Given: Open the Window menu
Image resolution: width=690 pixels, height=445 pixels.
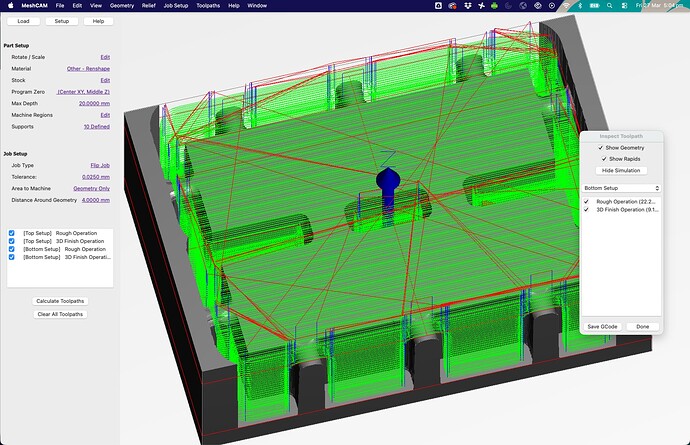Looking at the screenshot, I should tap(257, 6).
